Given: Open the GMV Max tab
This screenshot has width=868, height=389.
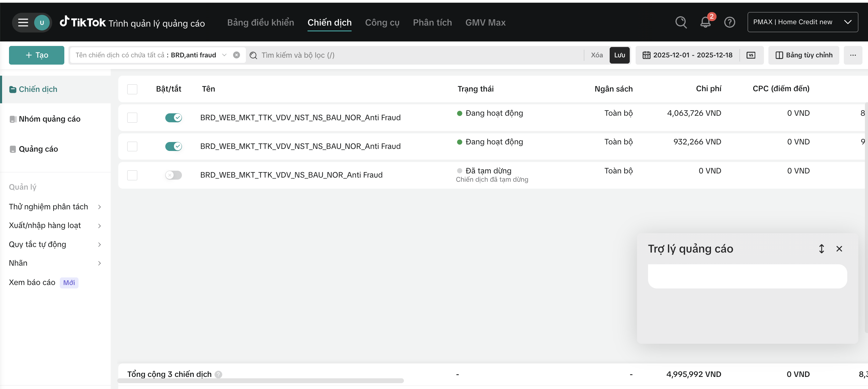Looking at the screenshot, I should point(485,22).
